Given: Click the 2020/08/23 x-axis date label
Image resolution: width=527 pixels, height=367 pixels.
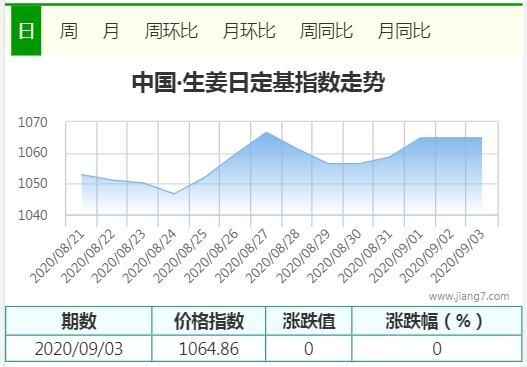Looking at the screenshot, I should click(119, 256).
